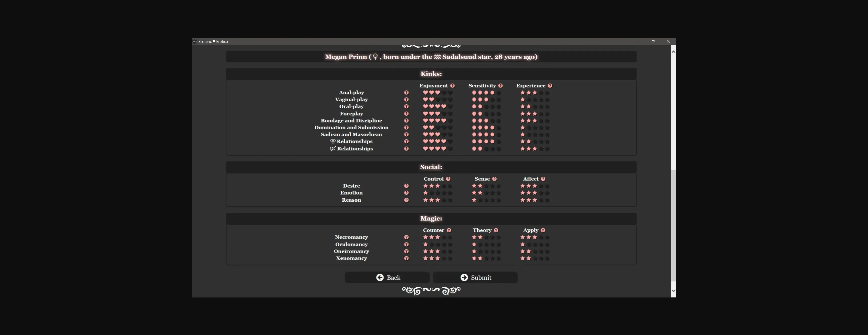Click question mark icon for Necromancy row
Viewport: 868px width, 335px height.
pyautogui.click(x=406, y=237)
